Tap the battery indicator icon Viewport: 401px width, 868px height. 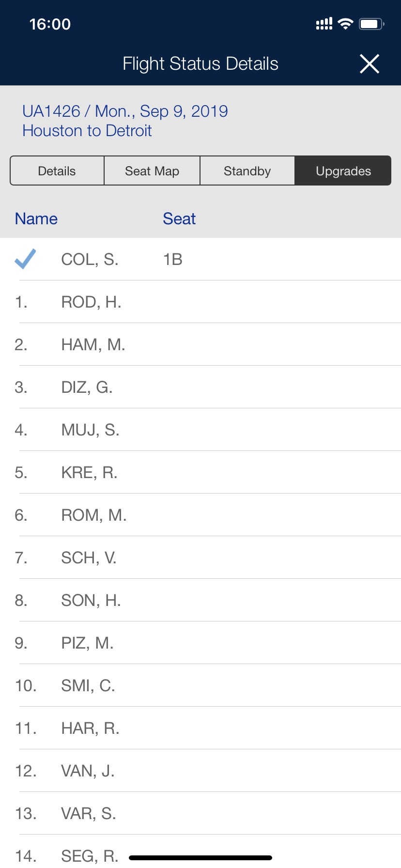pos(371,24)
